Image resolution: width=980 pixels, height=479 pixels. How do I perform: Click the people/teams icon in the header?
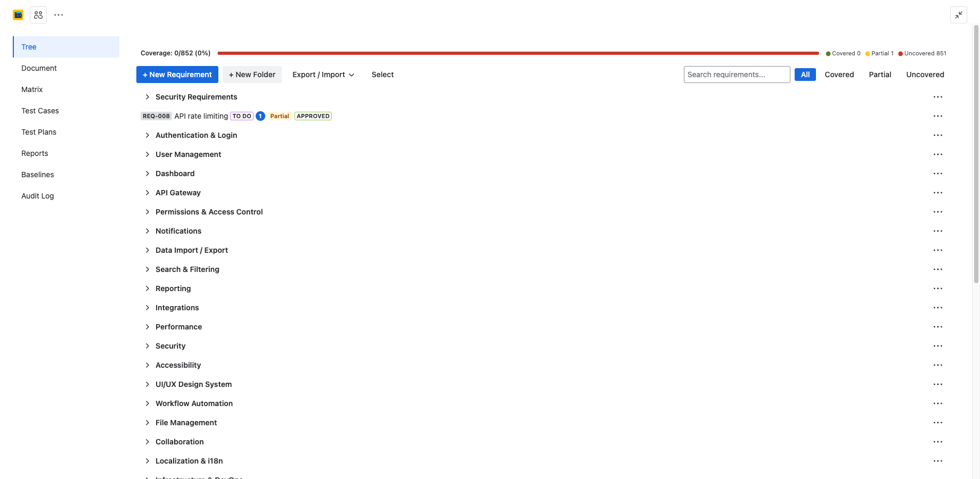coord(38,14)
